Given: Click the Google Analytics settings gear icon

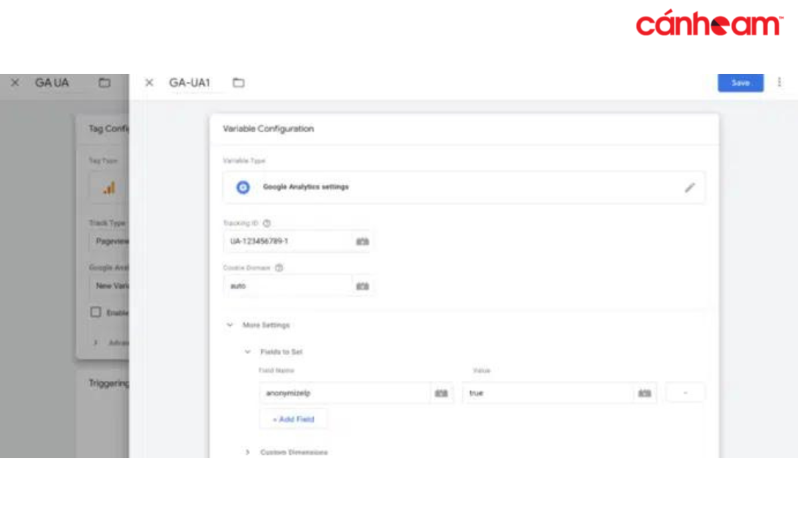Looking at the screenshot, I should [243, 188].
